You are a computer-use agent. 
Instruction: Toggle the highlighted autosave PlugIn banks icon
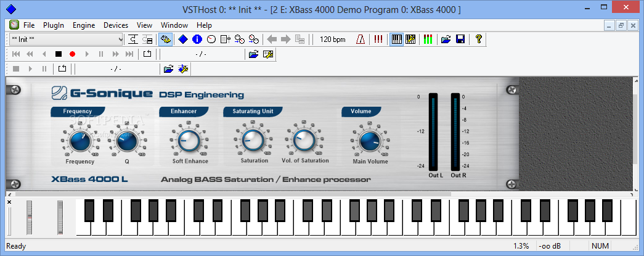tap(166, 39)
